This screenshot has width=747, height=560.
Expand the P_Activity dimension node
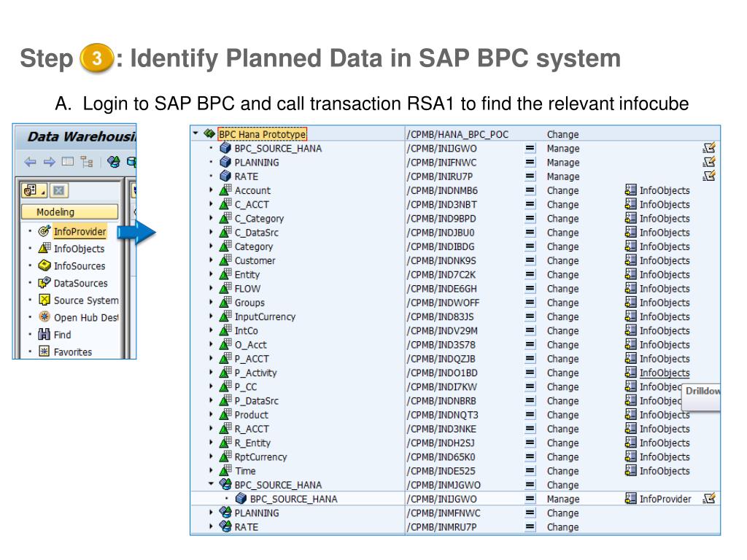211,373
